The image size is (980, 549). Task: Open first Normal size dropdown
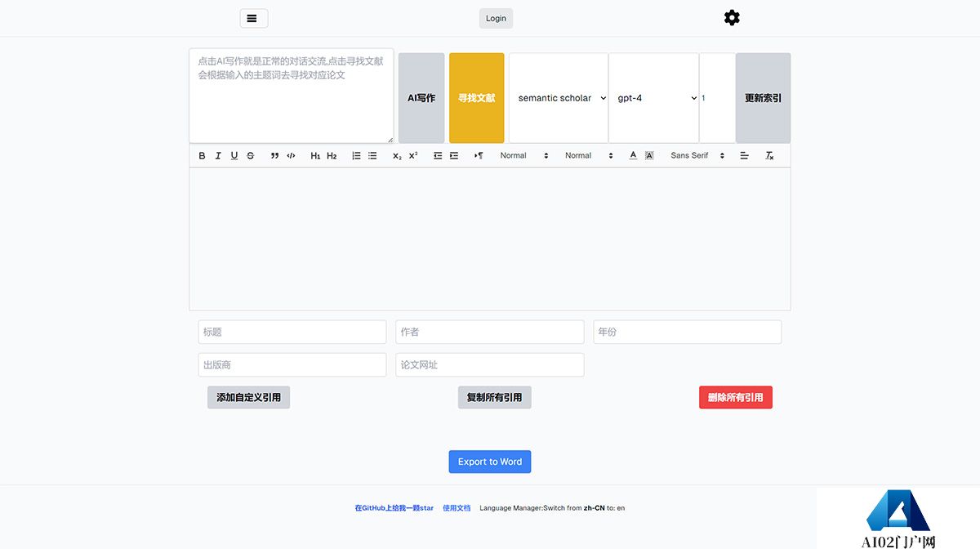[x=524, y=155]
